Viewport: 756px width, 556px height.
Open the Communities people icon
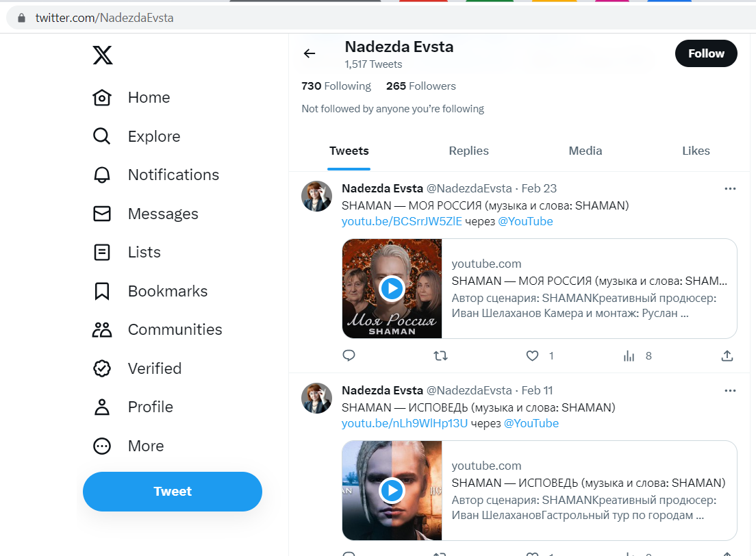(x=102, y=330)
